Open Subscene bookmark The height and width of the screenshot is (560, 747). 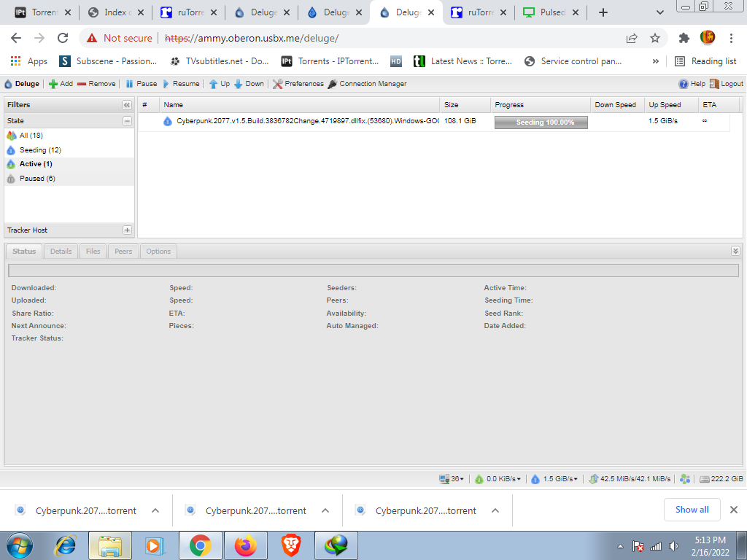coord(108,61)
